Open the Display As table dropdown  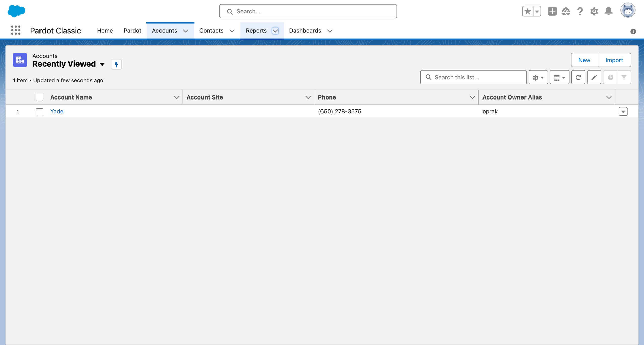[x=559, y=77]
